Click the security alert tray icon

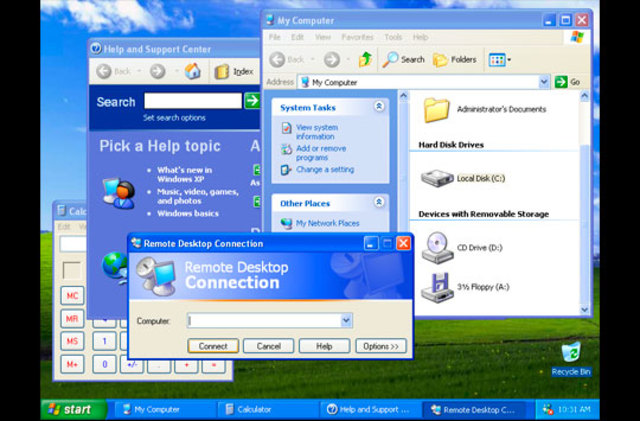click(x=548, y=409)
